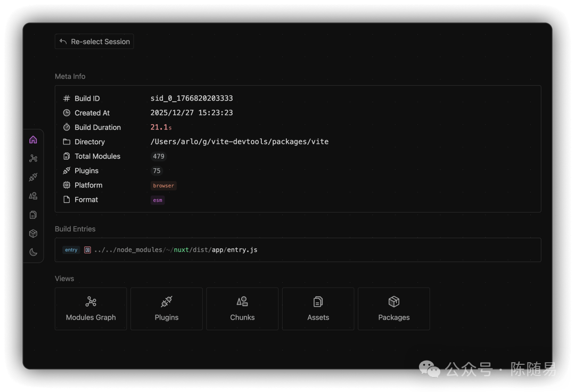Open Assets from the sidebar file icon
This screenshot has height=392, width=575.
(x=33, y=215)
